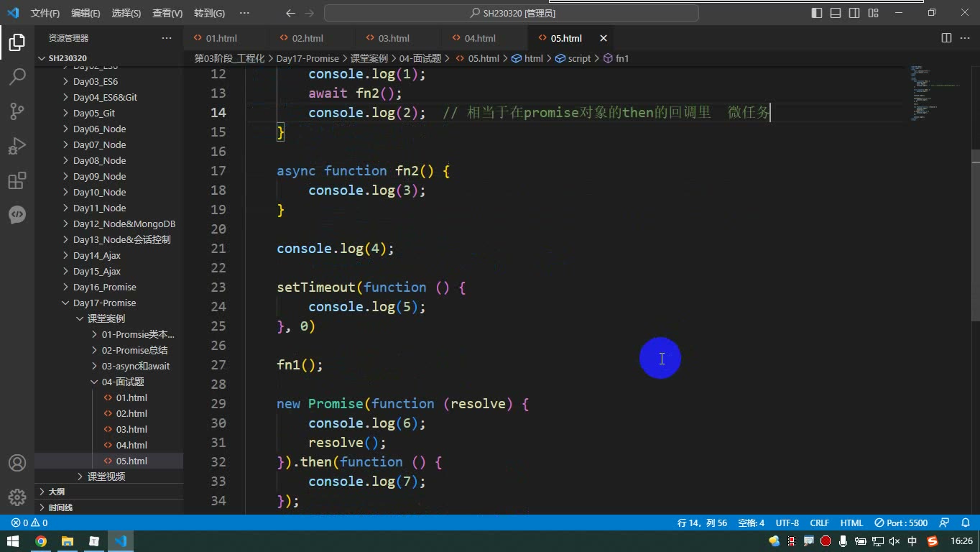Image resolution: width=980 pixels, height=552 pixels.
Task: Open the editor more actions ellipsis
Action: pos(965,38)
